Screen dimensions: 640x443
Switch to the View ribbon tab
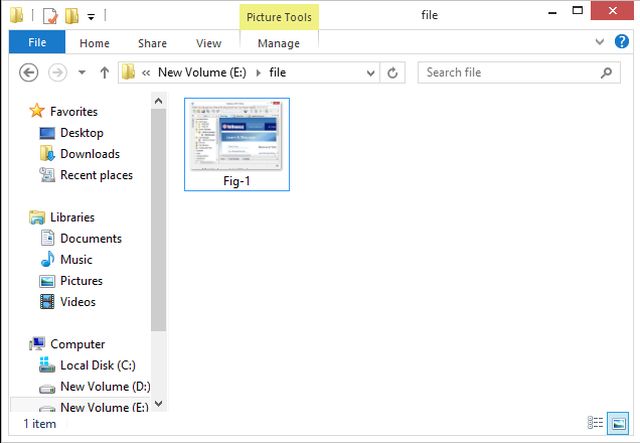point(209,43)
